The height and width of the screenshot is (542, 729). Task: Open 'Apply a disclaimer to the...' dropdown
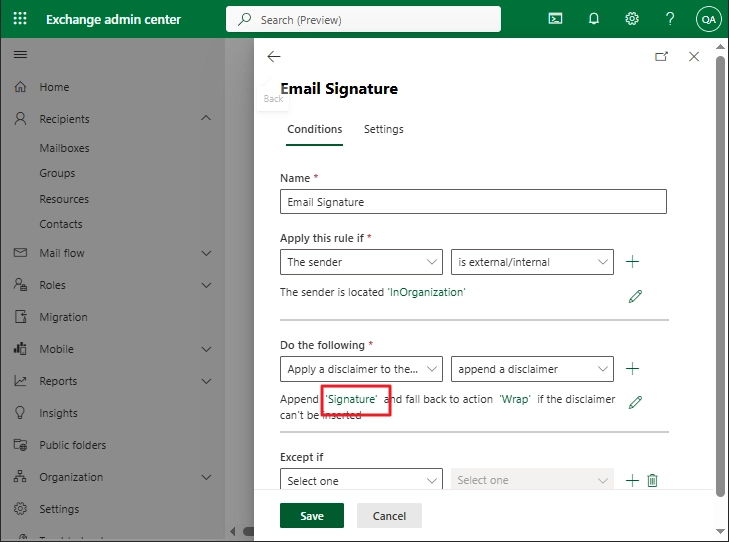click(361, 369)
